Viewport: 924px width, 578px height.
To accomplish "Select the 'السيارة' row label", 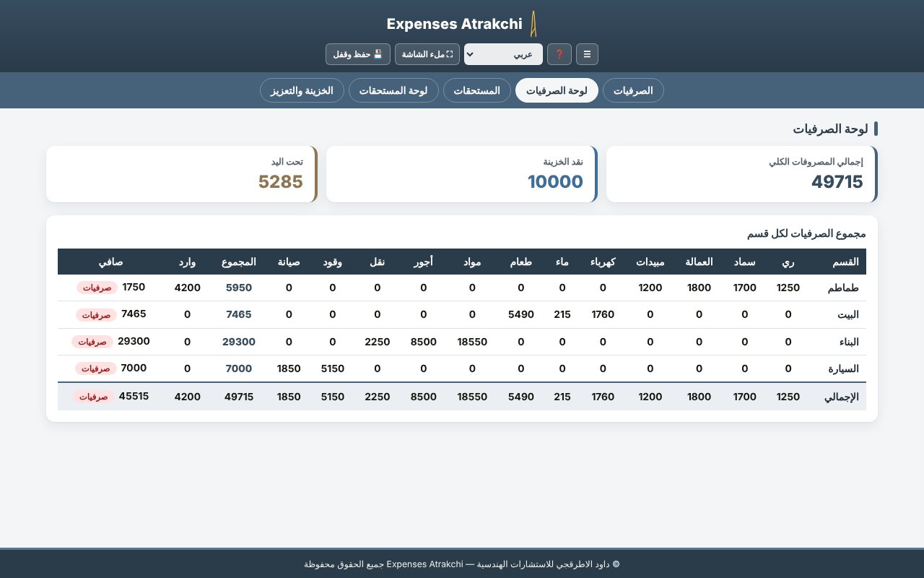I will click(843, 368).
